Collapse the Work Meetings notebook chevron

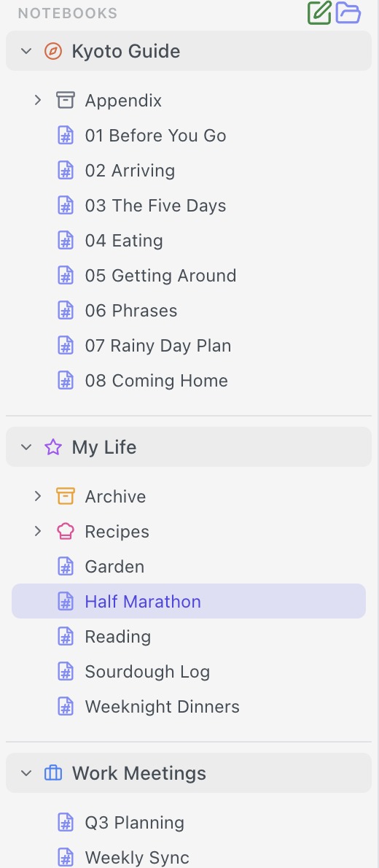(x=26, y=773)
